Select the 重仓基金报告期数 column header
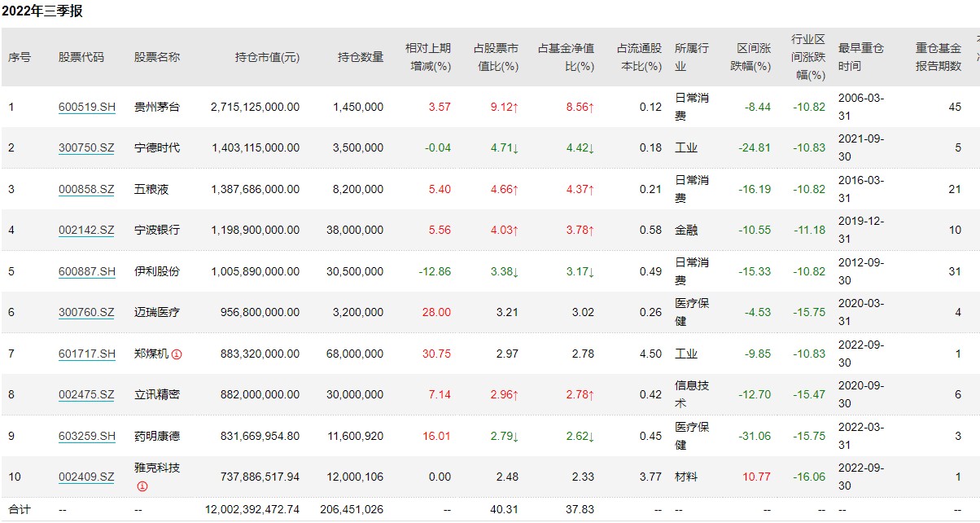This screenshot has width=980, height=523. point(938,57)
